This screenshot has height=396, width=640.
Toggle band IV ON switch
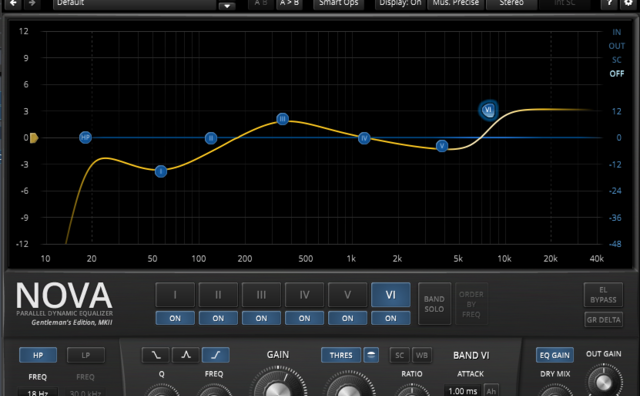coord(304,318)
